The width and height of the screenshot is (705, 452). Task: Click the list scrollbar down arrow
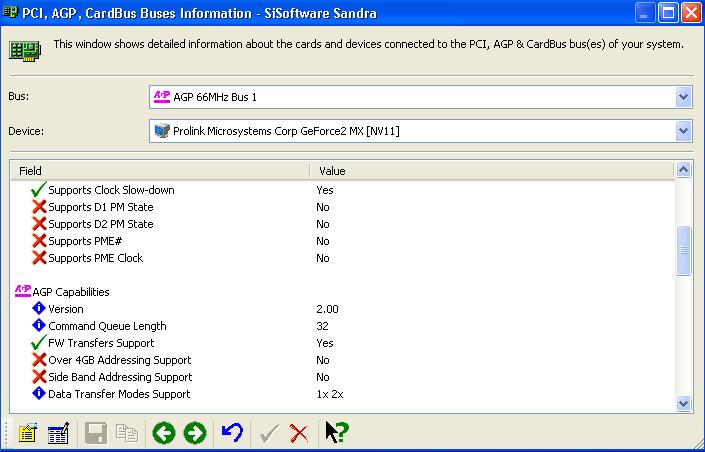click(x=683, y=403)
